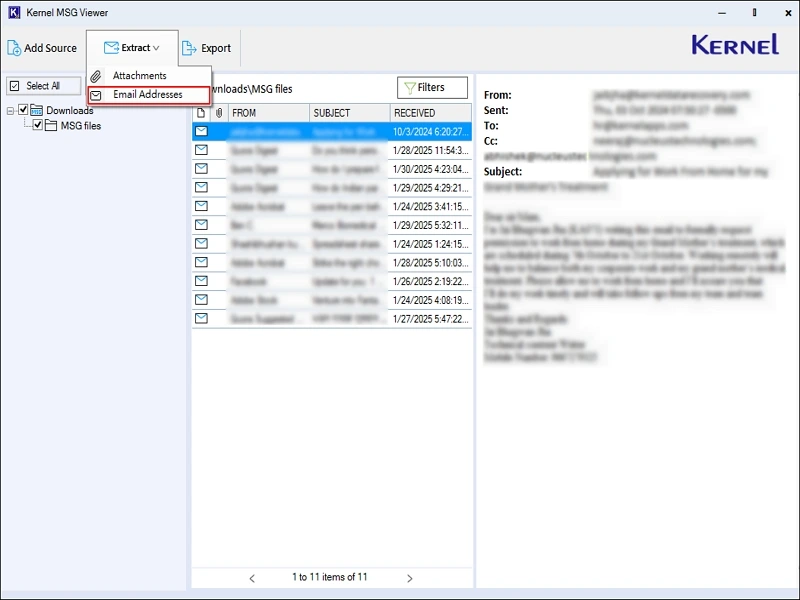
Task: Collapse the Downloads tree node
Action: 12,110
